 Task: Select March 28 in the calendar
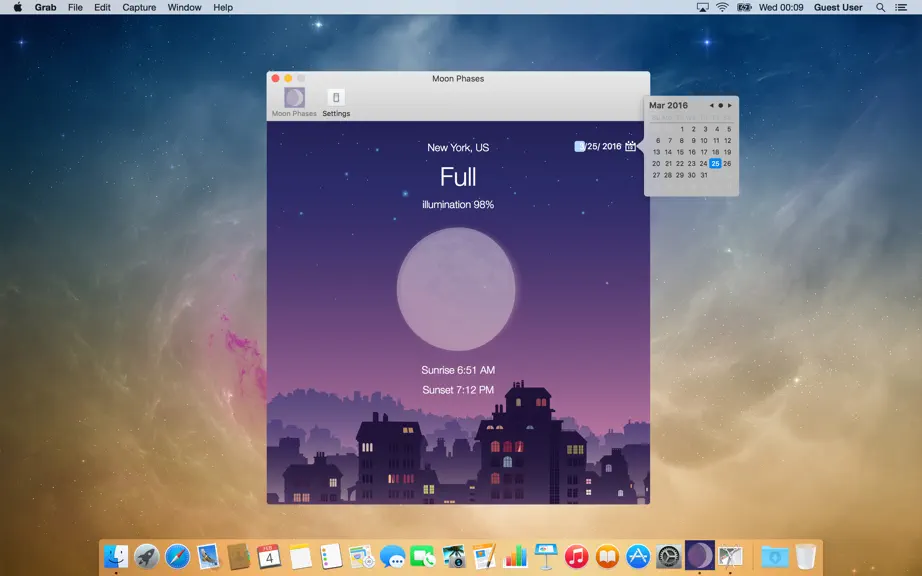pos(668,175)
